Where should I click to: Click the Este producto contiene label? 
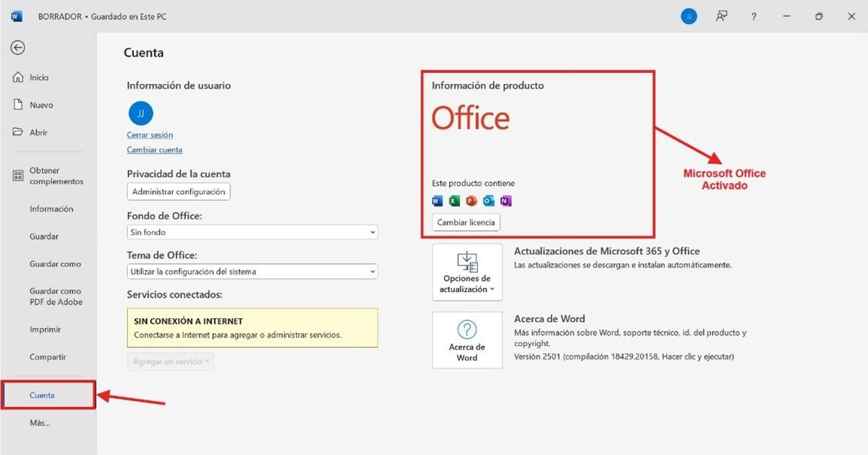(x=474, y=183)
